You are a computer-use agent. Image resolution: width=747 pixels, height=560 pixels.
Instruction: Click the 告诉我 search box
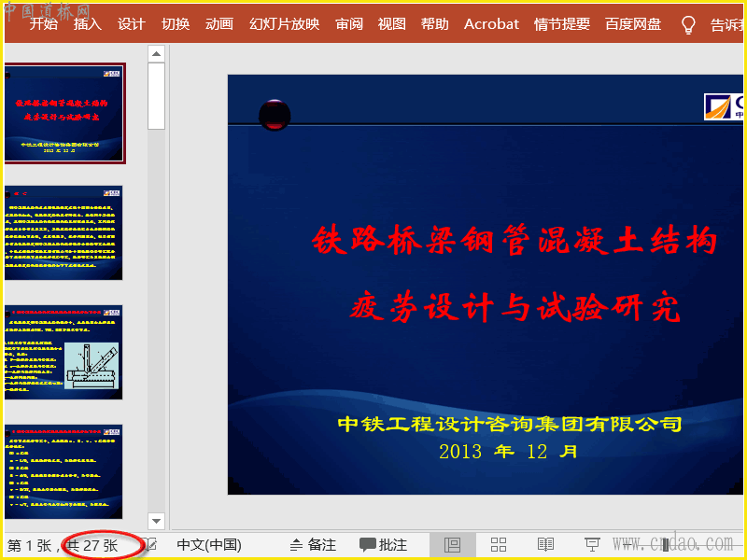726,25
